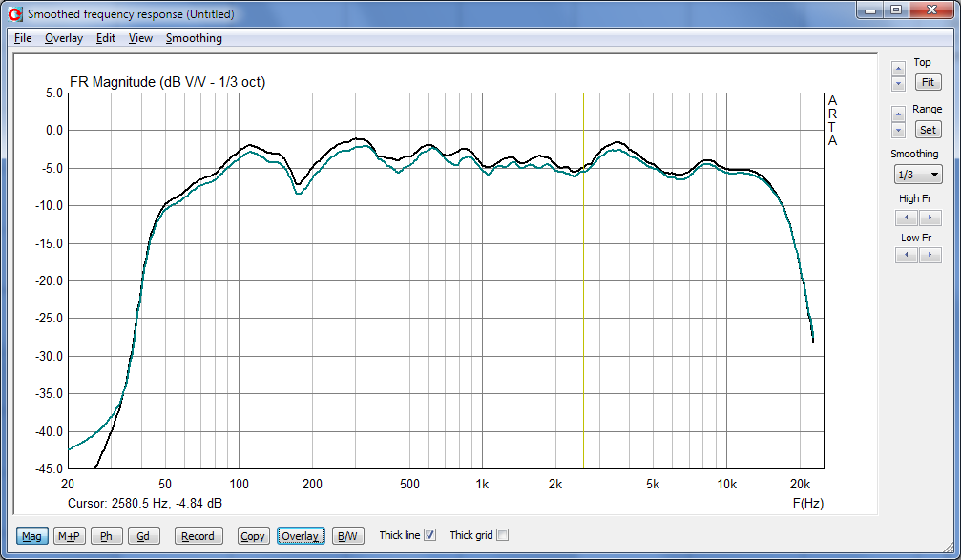961x560 pixels.
Task: Click the Range down arrow
Action: 898,130
